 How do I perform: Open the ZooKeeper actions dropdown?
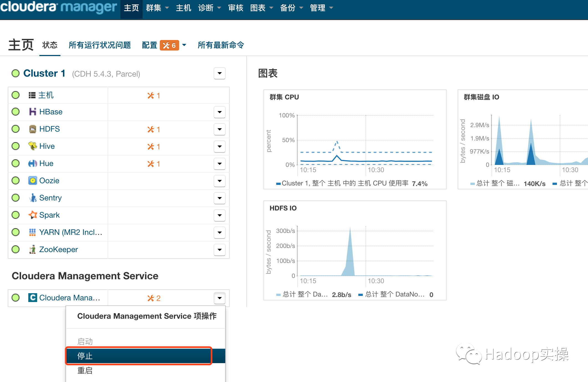220,250
